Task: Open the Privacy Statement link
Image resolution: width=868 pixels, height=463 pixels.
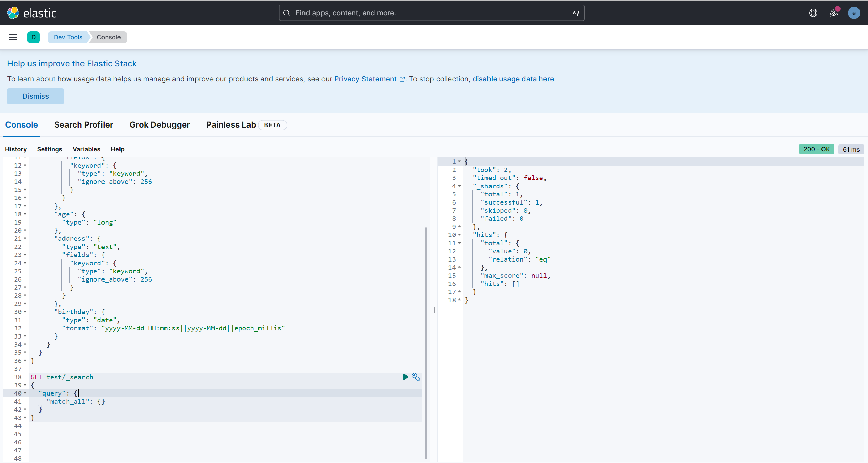Action: click(x=366, y=79)
